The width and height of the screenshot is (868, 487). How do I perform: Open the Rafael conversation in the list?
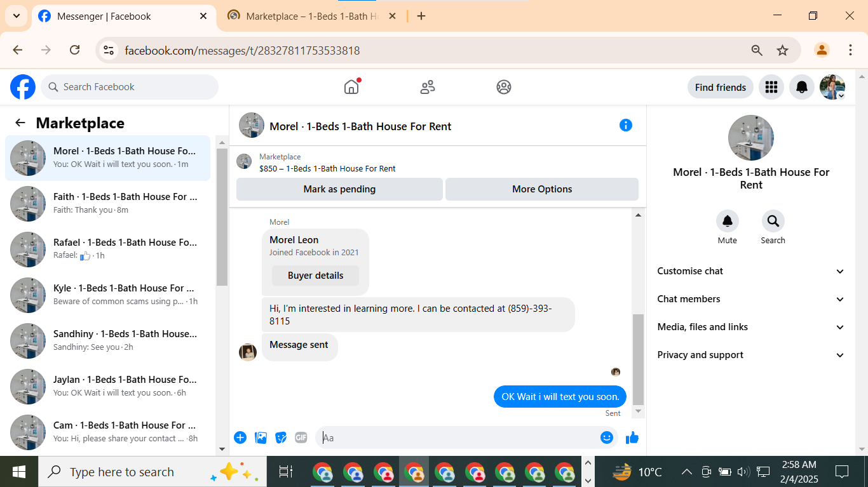tap(107, 250)
